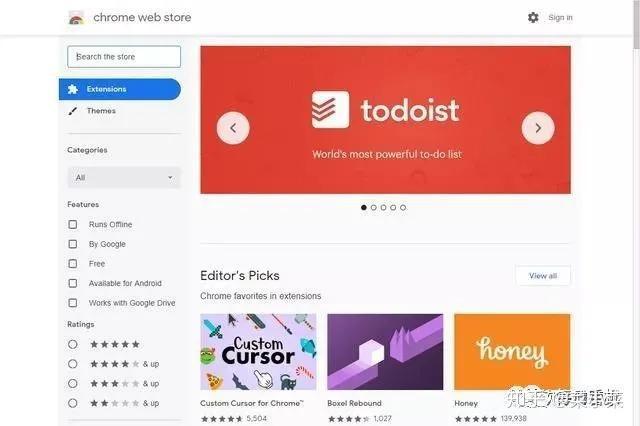The image size is (640, 426).
Task: Click the Sign in link
Action: pos(560,18)
